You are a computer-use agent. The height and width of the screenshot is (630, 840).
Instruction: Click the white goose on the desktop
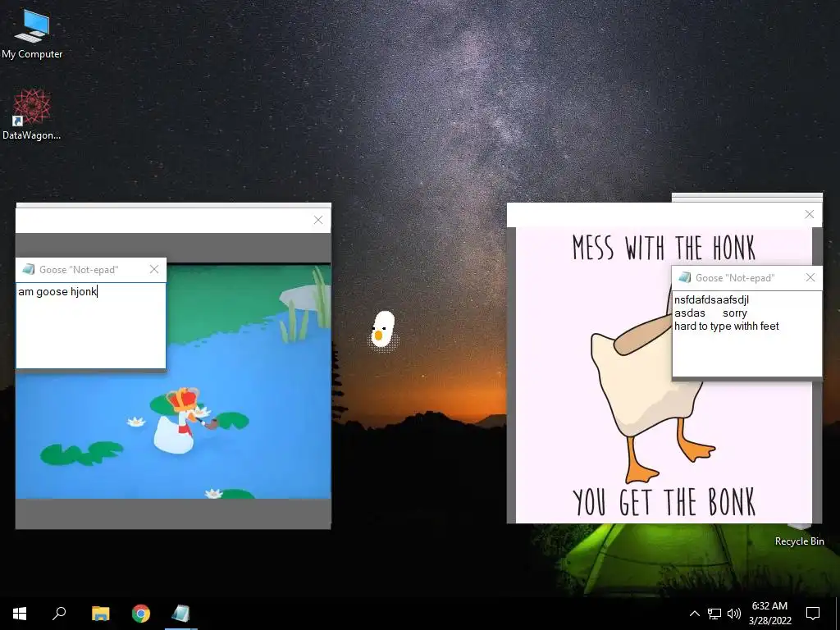382,329
